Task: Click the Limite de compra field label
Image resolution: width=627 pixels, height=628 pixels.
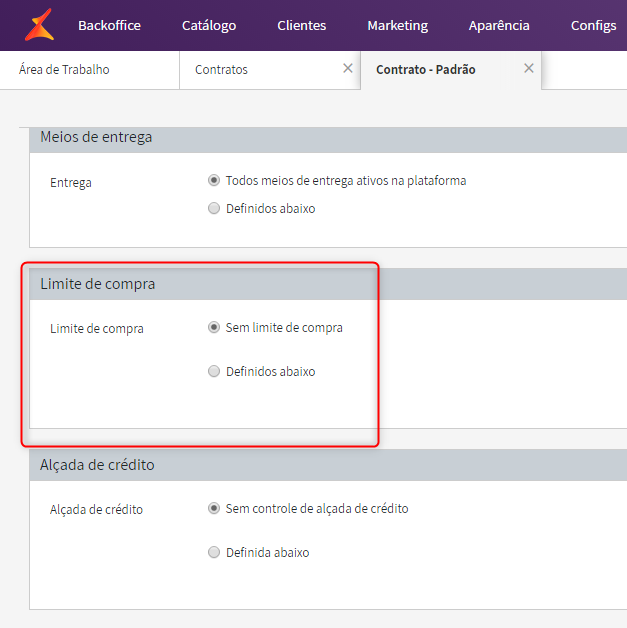Action: 96,329
